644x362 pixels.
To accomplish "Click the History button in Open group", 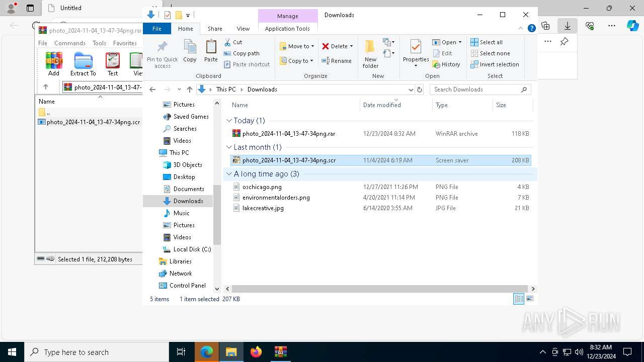I will (446, 64).
